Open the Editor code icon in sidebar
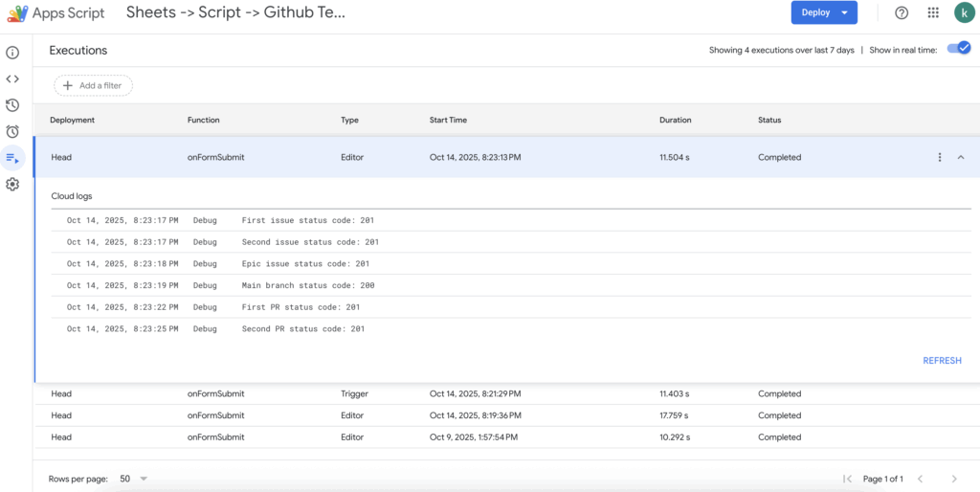 click(12, 78)
